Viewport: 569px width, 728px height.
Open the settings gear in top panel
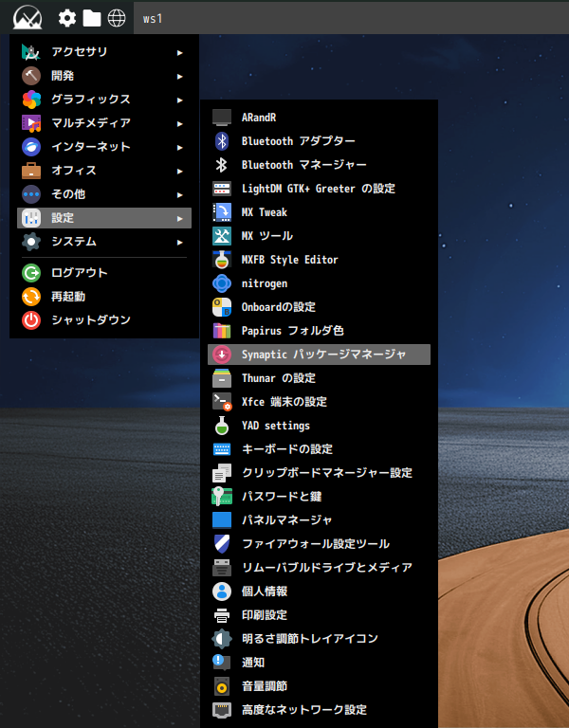pyautogui.click(x=67, y=18)
